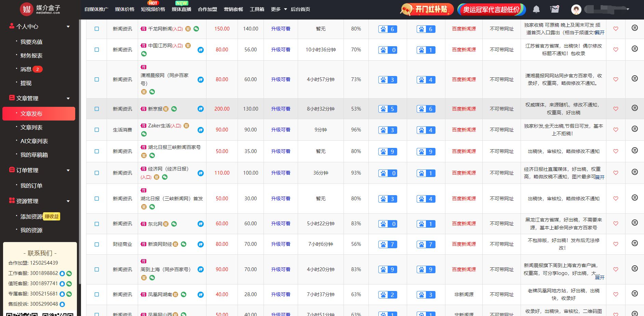Click the round cart icon in 新浪网财经 row
The image size is (644, 316).
tap(635, 243)
